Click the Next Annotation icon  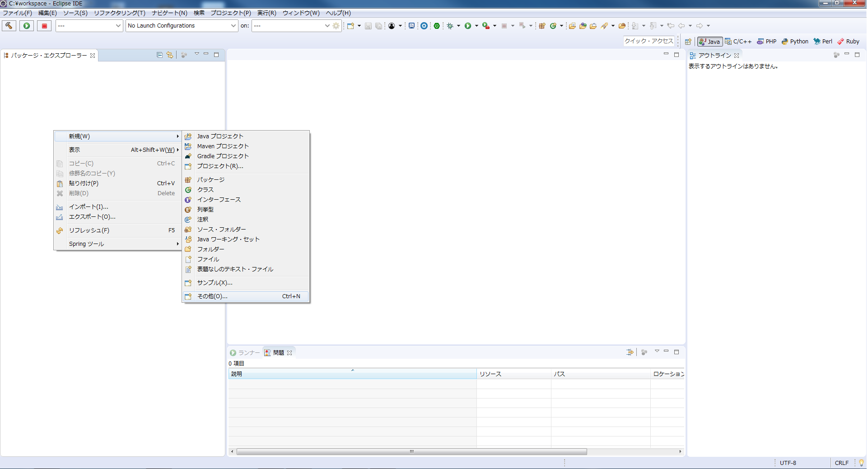click(635, 26)
